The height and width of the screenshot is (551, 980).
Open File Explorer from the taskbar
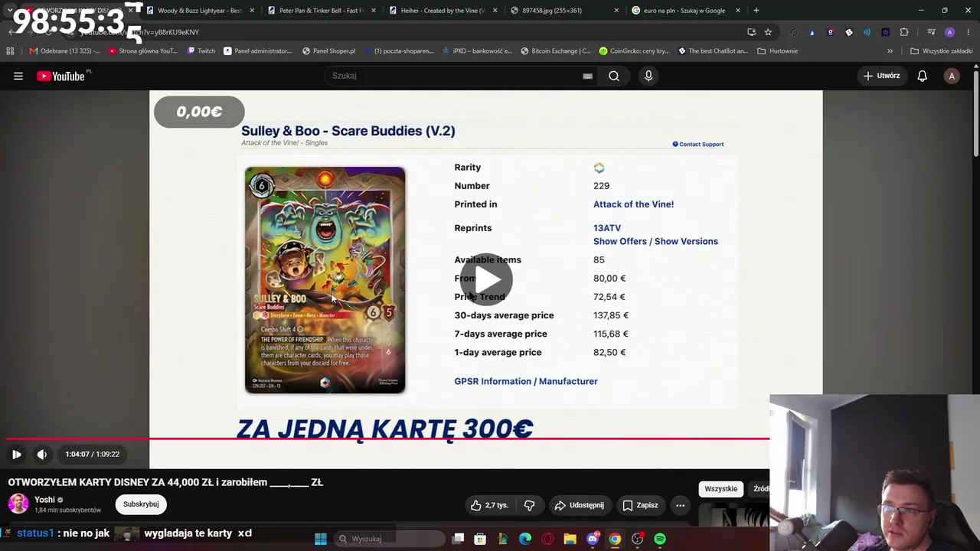click(570, 539)
